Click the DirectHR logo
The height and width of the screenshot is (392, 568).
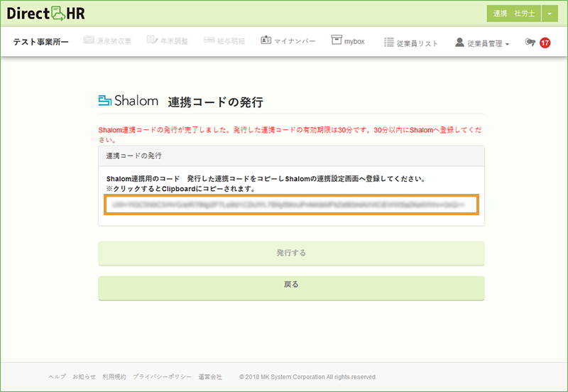45,13
